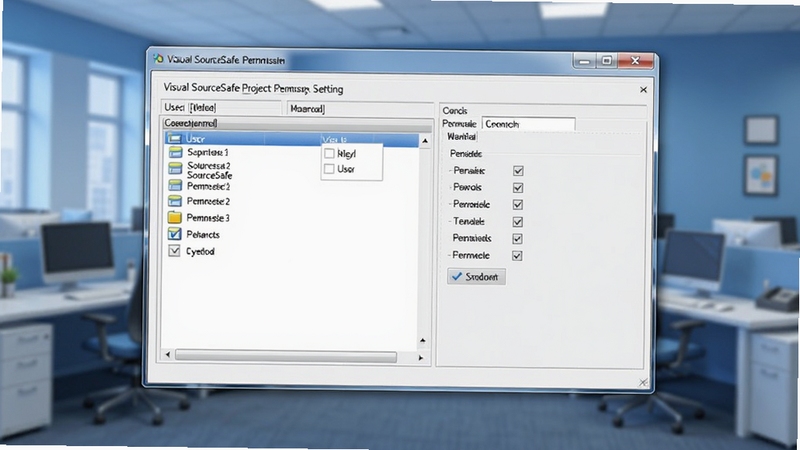Click the icon next to Souressa 2 SourceSafe
The height and width of the screenshot is (450, 800).
pyautogui.click(x=175, y=168)
